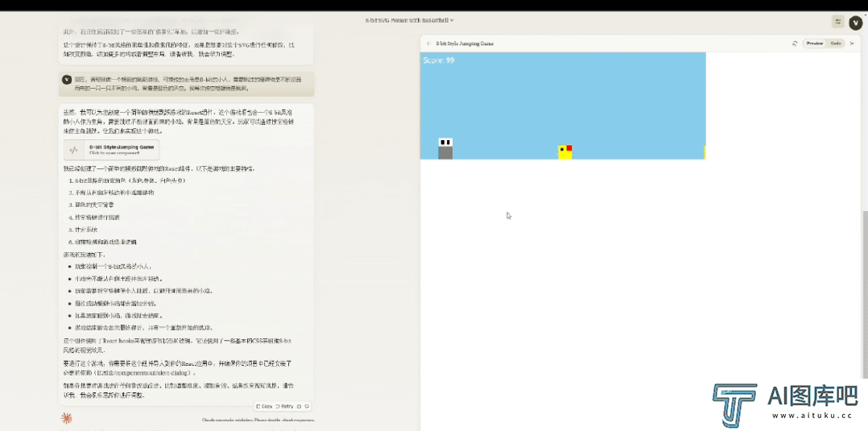Switch to Preview view toggle
This screenshot has height=431, width=868.
pos(815,44)
